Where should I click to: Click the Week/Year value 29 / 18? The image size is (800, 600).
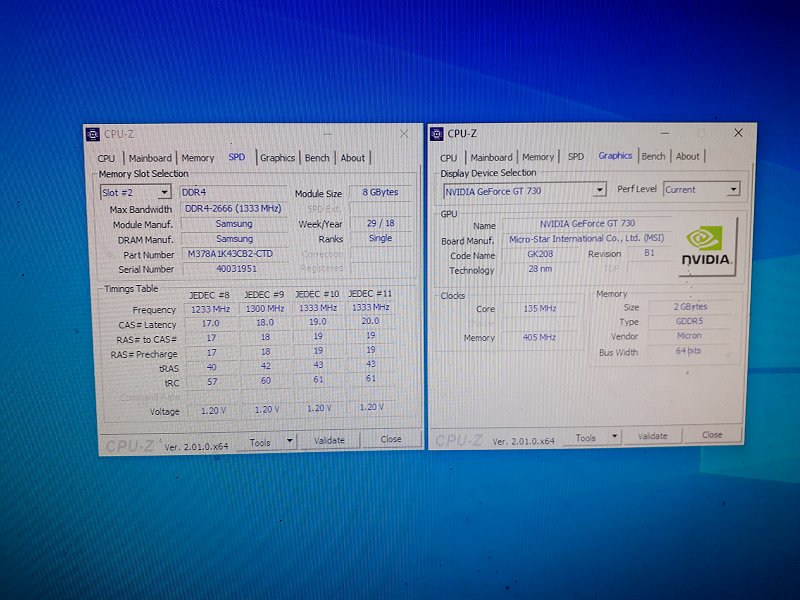click(380, 223)
